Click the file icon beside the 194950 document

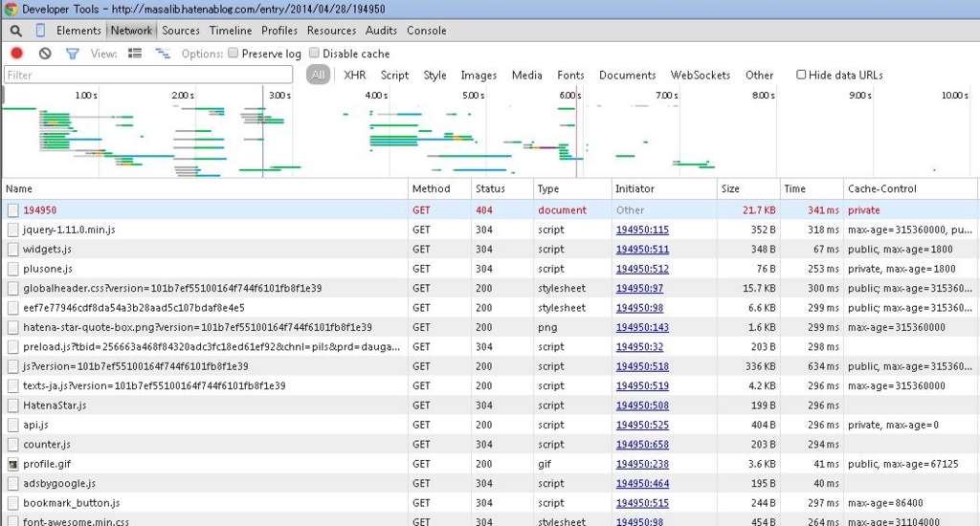[13, 210]
